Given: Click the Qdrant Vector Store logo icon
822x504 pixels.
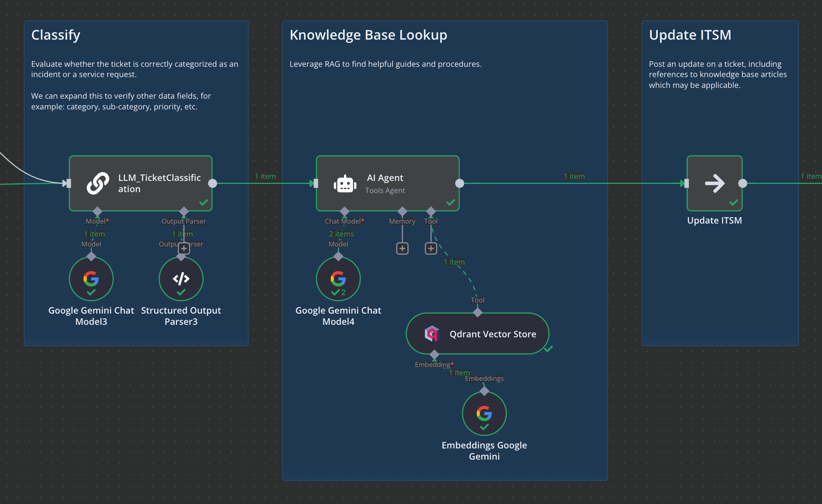Looking at the screenshot, I should click(431, 334).
